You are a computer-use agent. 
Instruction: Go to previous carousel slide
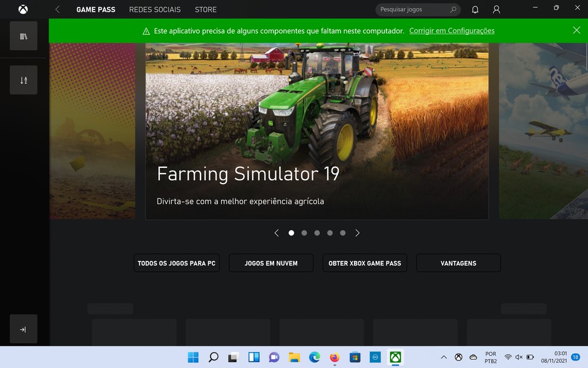pyautogui.click(x=276, y=233)
